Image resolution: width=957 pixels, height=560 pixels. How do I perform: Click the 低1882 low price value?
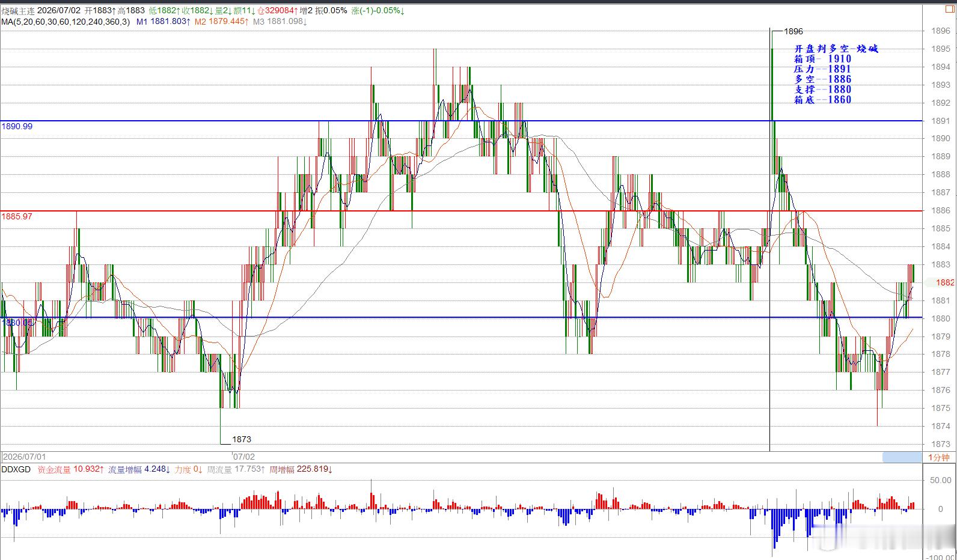click(x=165, y=11)
